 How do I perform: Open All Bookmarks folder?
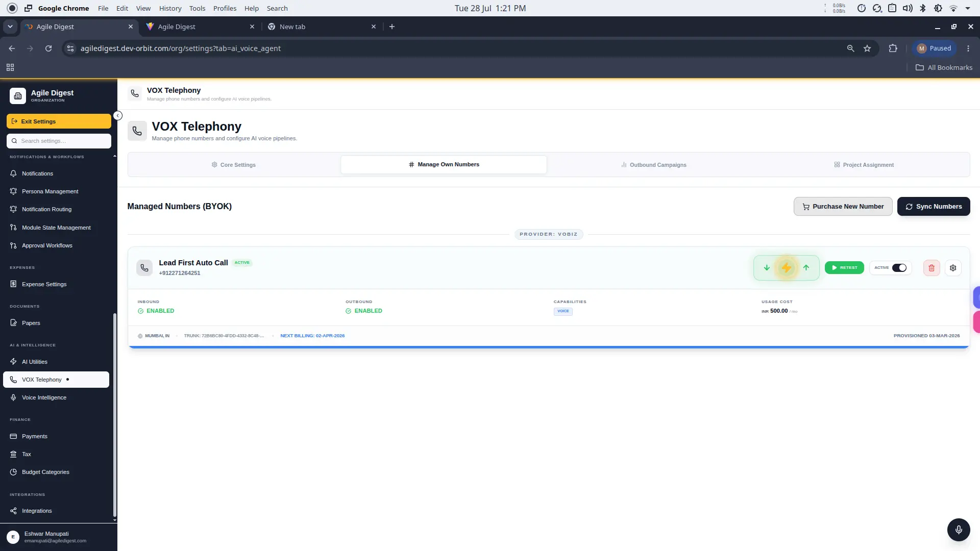click(944, 67)
